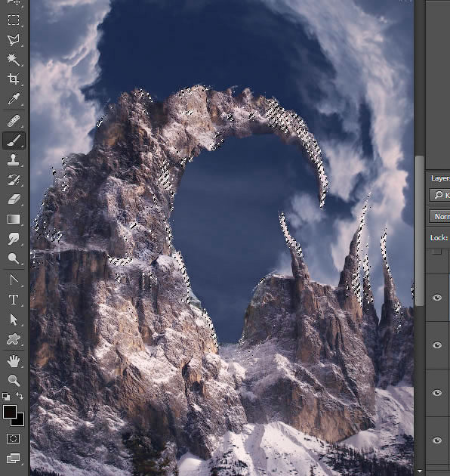Choose the Magic Wand tool
The height and width of the screenshot is (476, 450).
click(14, 60)
